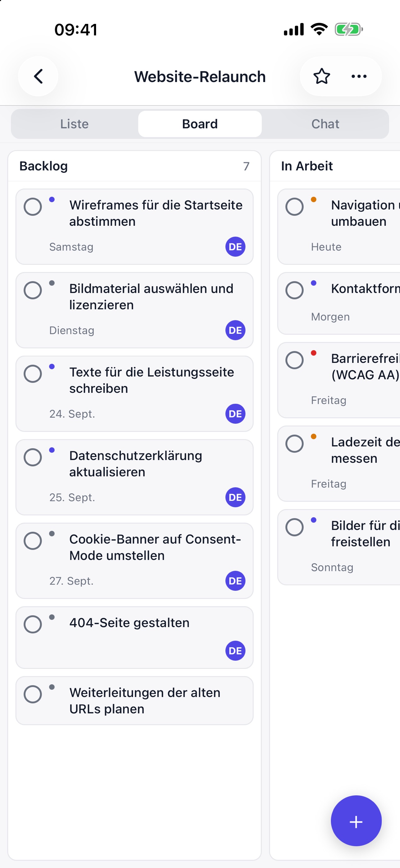This screenshot has width=400, height=868.
Task: Open 'Wireframes für die Startseite abstimmen' task title
Action: (156, 213)
